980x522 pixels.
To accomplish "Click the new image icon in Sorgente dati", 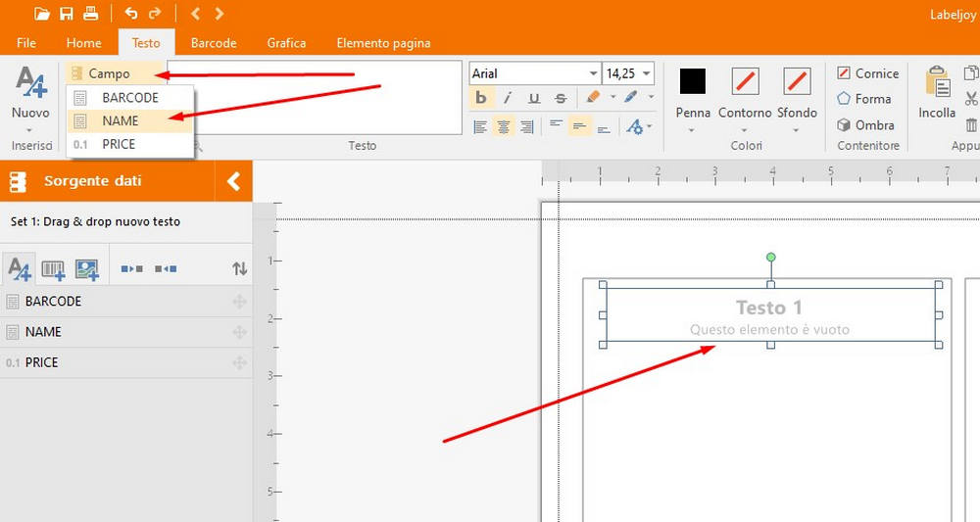I will [86, 268].
